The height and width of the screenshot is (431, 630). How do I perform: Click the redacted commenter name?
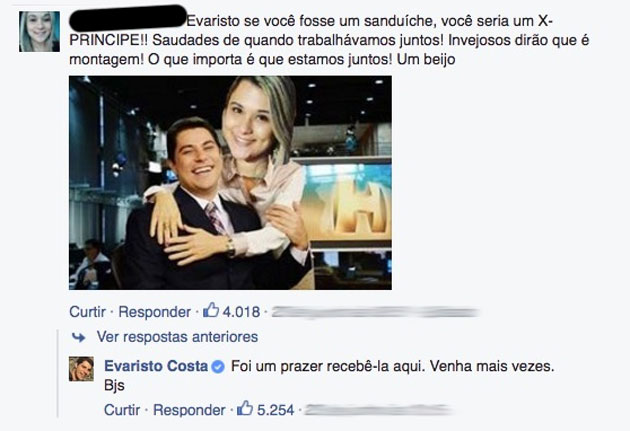(128, 18)
